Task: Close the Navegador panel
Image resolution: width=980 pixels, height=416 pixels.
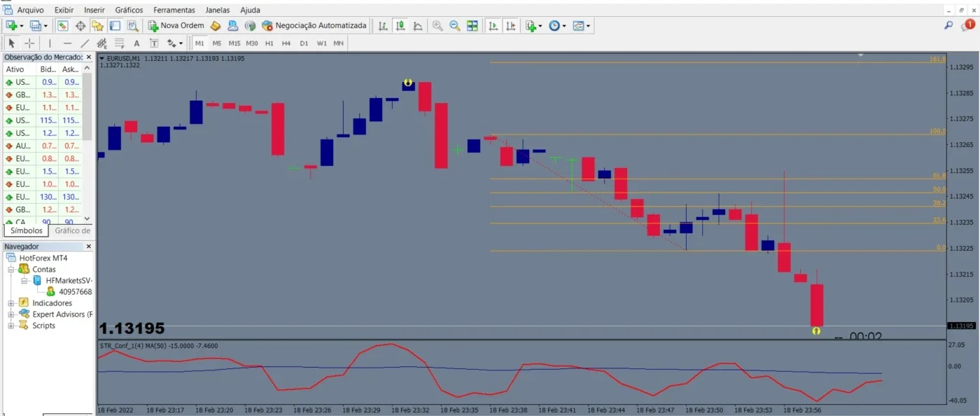Action: click(x=89, y=247)
